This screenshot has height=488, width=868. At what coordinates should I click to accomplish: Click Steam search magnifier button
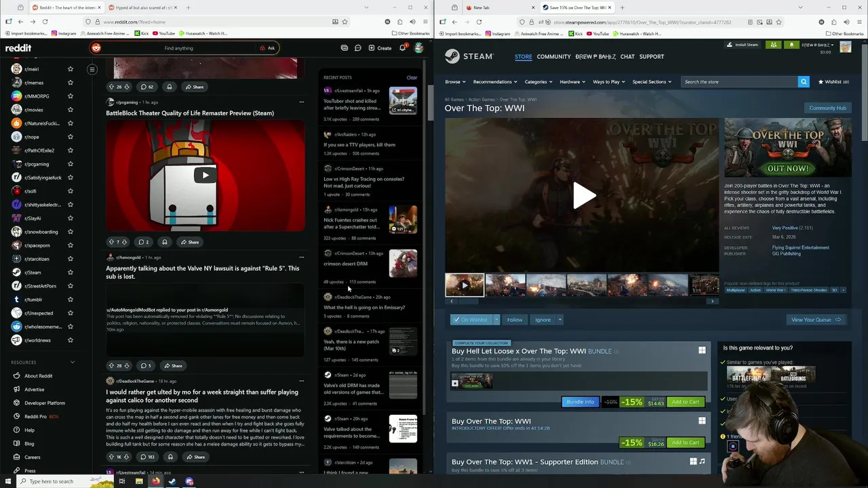(804, 82)
